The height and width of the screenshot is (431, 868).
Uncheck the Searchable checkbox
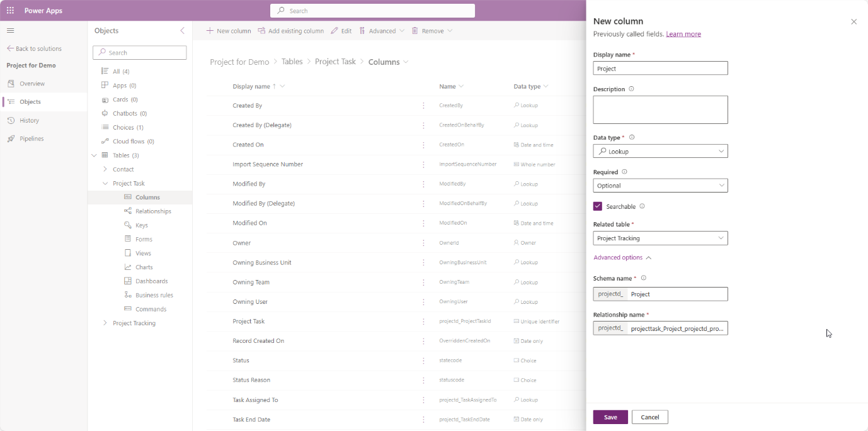[598, 206]
